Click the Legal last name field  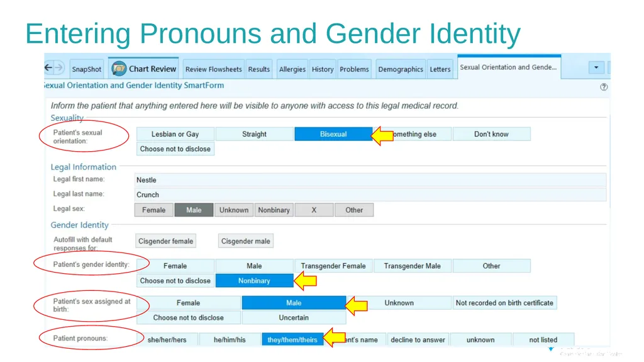point(370,195)
